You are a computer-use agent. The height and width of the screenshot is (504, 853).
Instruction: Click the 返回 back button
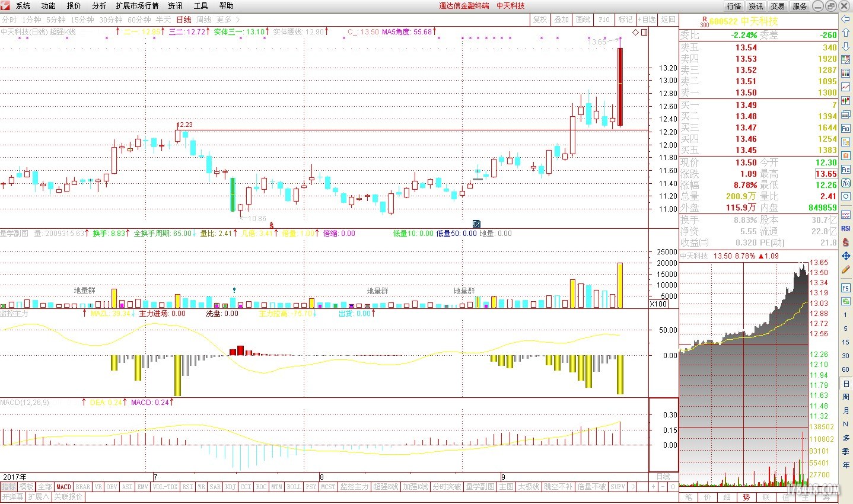click(x=669, y=20)
